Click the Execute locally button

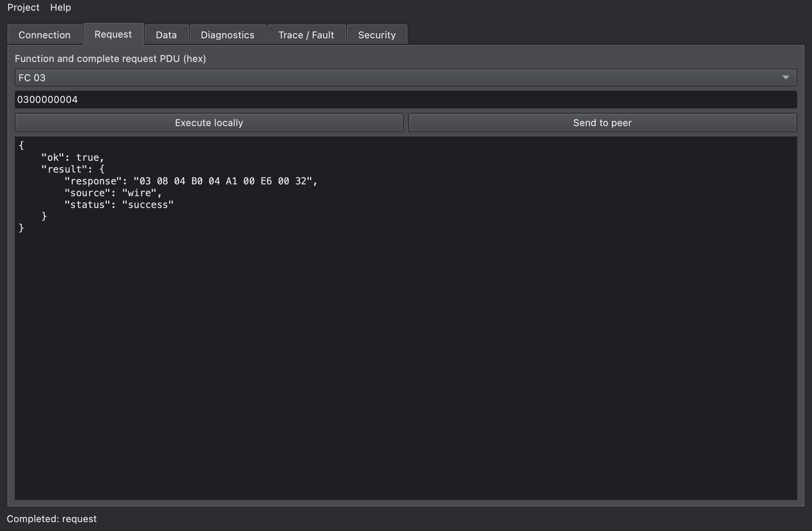209,122
